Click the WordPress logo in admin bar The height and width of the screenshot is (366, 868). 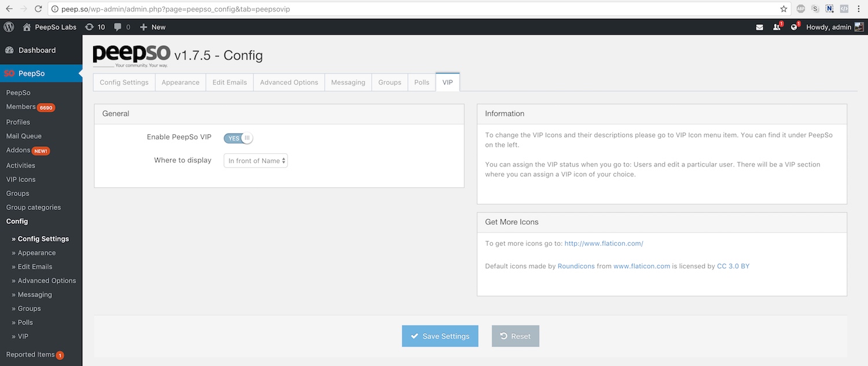pyautogui.click(x=9, y=27)
